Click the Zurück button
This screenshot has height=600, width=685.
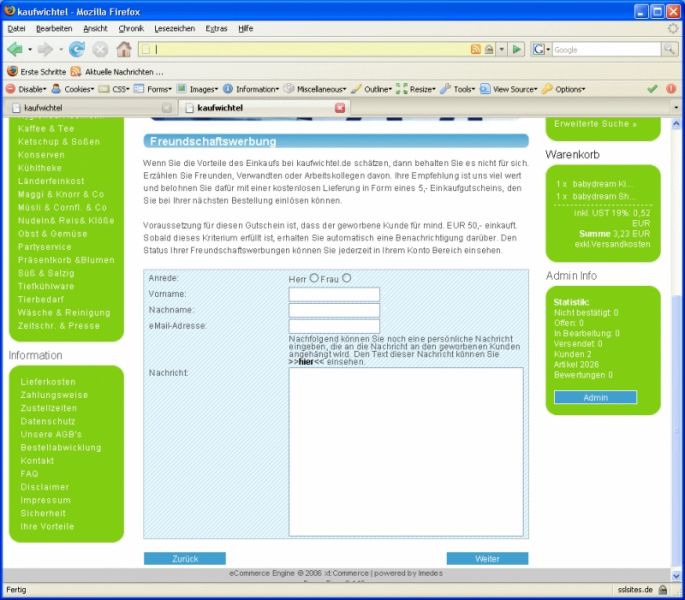tap(185, 558)
